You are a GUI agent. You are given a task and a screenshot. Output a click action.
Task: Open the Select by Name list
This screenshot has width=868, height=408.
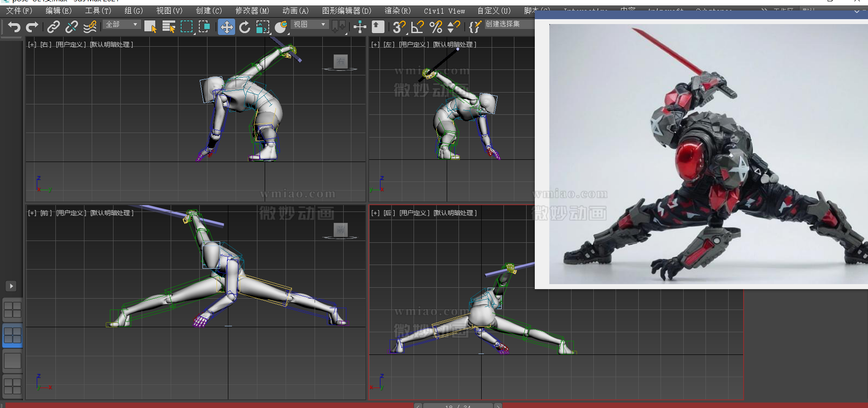point(168,27)
